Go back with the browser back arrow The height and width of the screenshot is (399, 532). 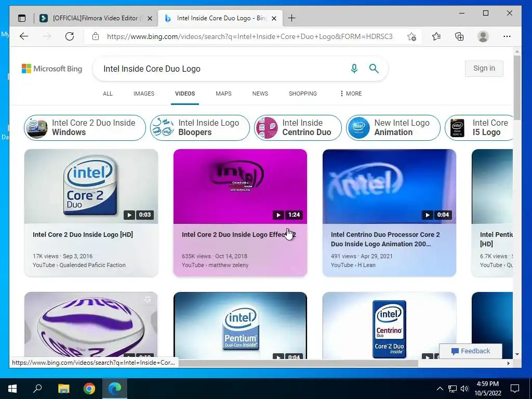pyautogui.click(x=24, y=36)
